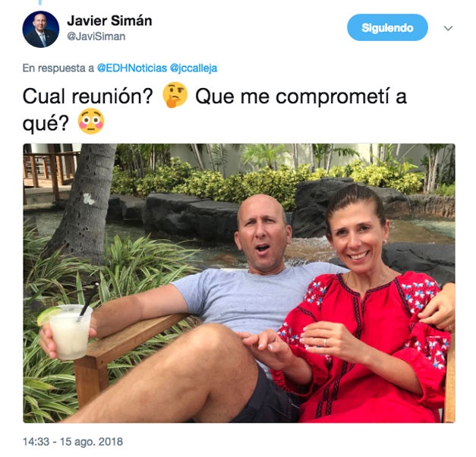The image size is (476, 457).
Task: Open the Javier Simán display name
Action: pyautogui.click(x=109, y=21)
